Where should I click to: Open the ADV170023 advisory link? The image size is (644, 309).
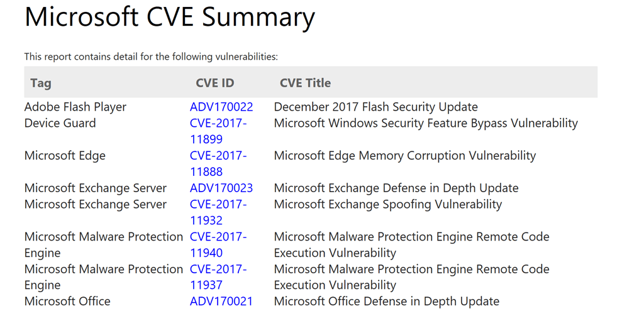221,188
